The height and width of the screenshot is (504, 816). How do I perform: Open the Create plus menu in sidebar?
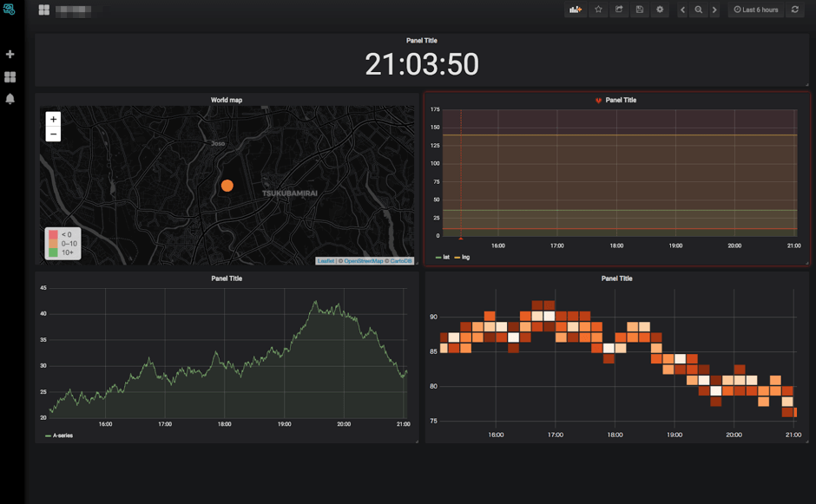tap(10, 55)
